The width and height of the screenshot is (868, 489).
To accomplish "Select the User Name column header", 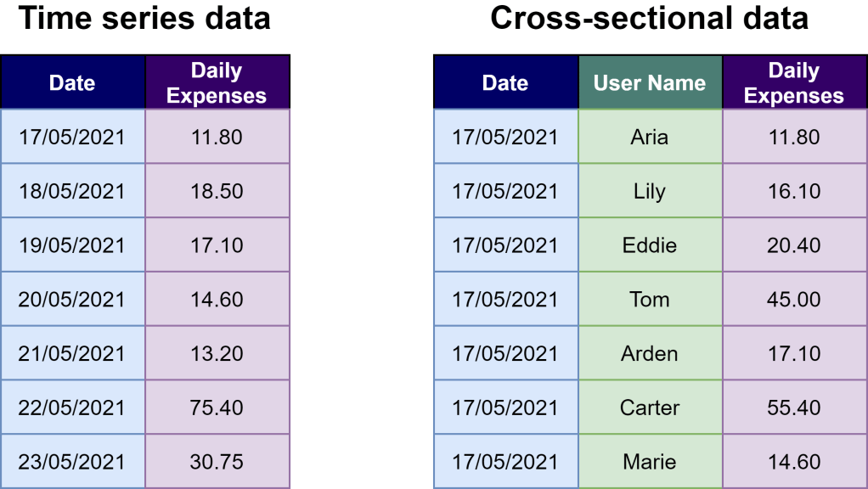I will point(650,82).
